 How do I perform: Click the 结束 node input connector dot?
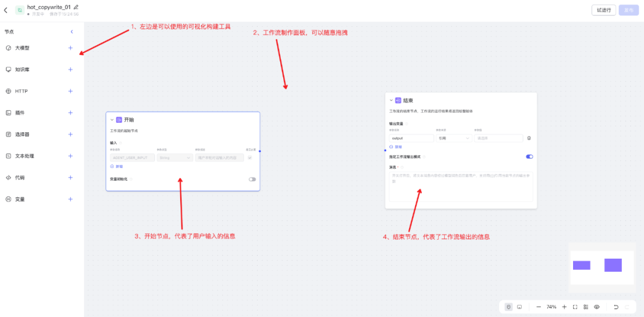click(385, 150)
